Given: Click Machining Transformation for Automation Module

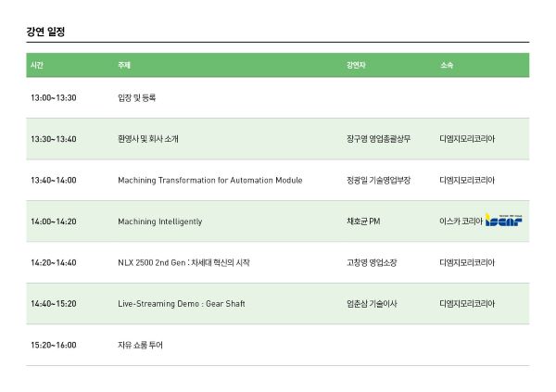Looking at the screenshot, I should pyautogui.click(x=210, y=180).
